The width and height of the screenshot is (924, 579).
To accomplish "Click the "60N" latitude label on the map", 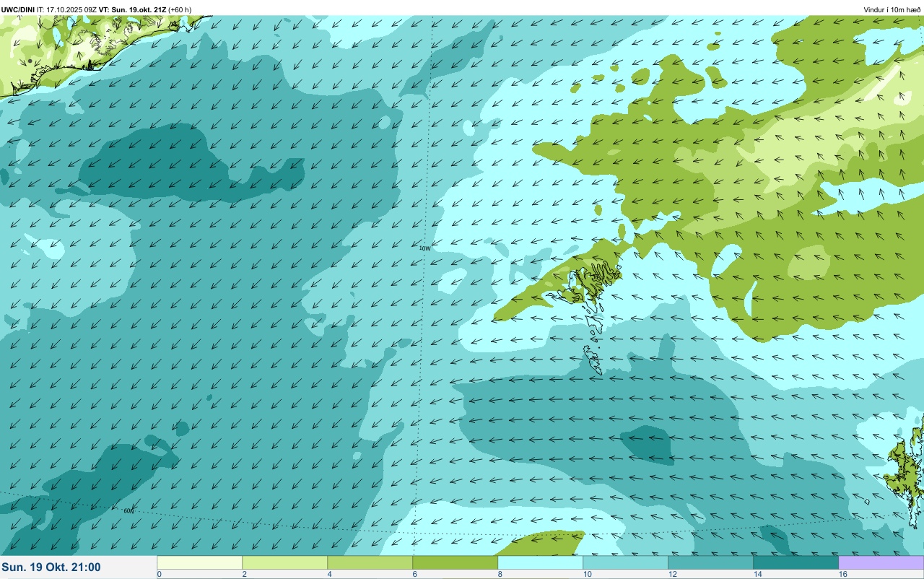I will pyautogui.click(x=128, y=511).
